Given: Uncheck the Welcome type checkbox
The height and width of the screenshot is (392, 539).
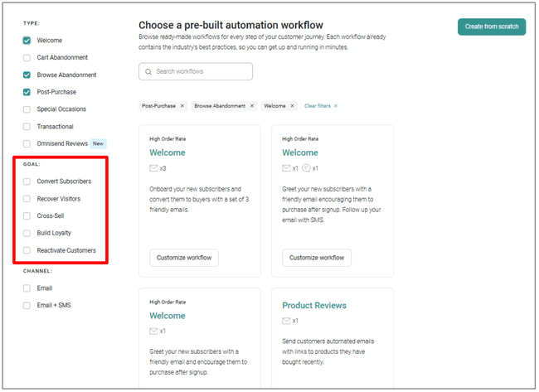Looking at the screenshot, I should pos(27,41).
